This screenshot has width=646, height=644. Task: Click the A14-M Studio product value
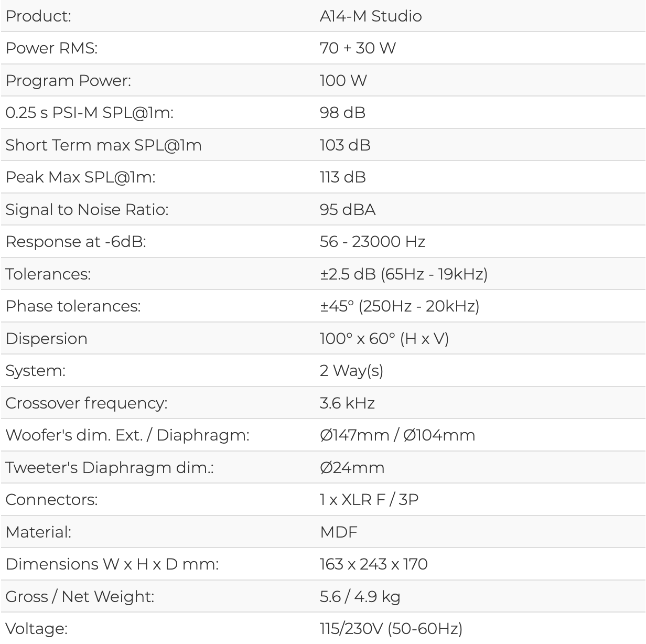[371, 16]
